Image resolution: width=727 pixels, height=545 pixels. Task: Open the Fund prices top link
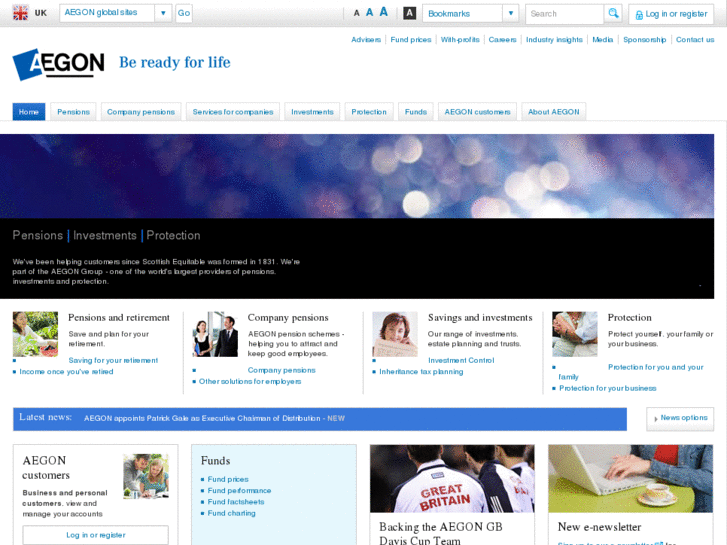pos(411,40)
